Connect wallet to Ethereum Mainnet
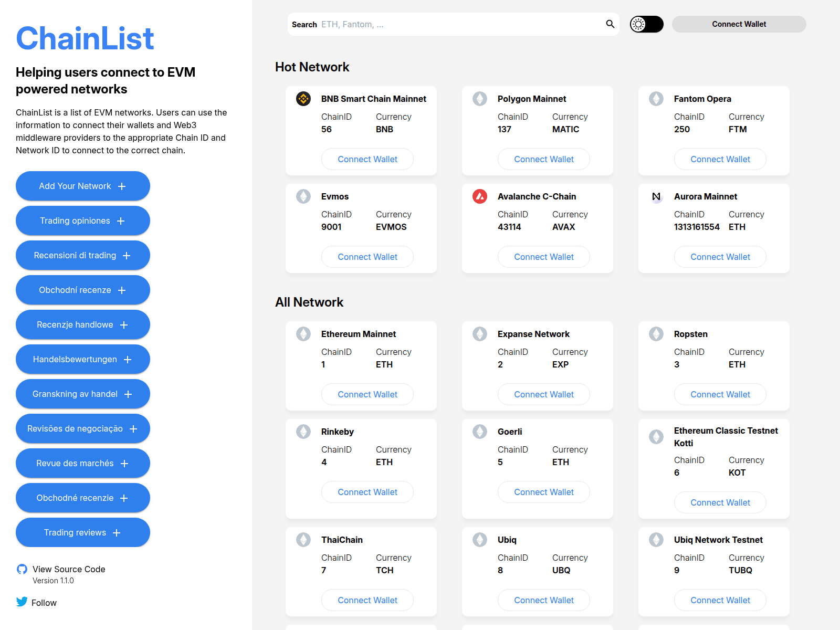The width and height of the screenshot is (840, 630). click(367, 394)
